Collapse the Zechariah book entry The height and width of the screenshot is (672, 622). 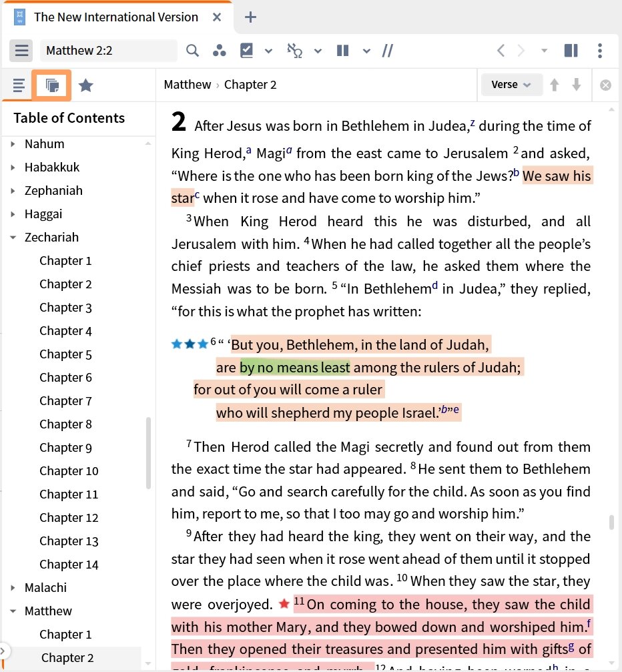click(x=13, y=238)
